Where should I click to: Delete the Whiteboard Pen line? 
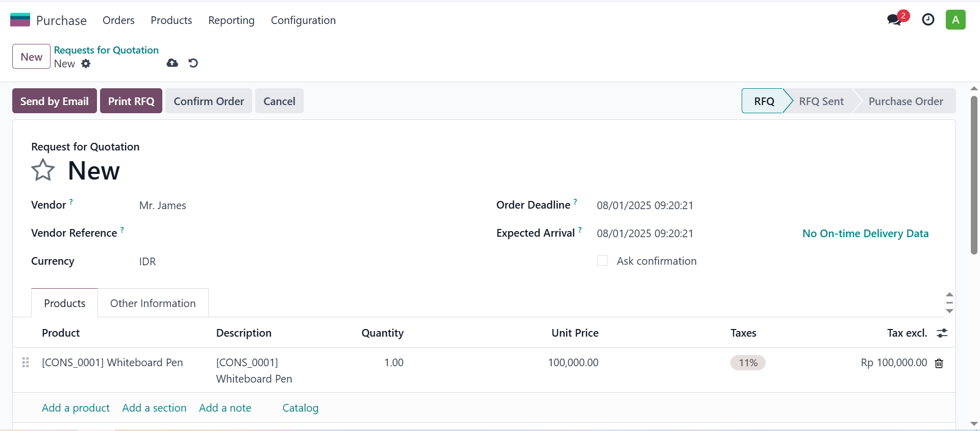click(x=939, y=363)
